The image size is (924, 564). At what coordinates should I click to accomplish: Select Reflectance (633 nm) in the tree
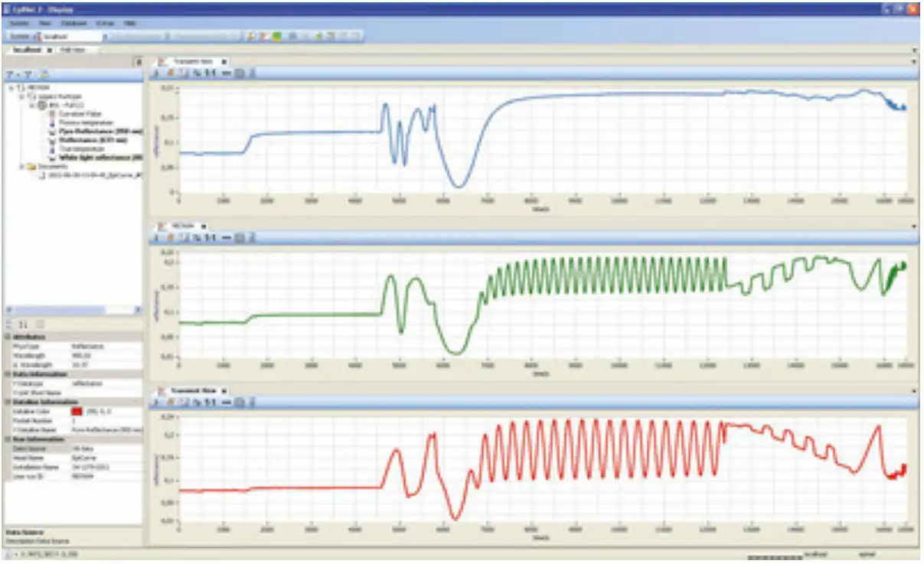(x=94, y=140)
